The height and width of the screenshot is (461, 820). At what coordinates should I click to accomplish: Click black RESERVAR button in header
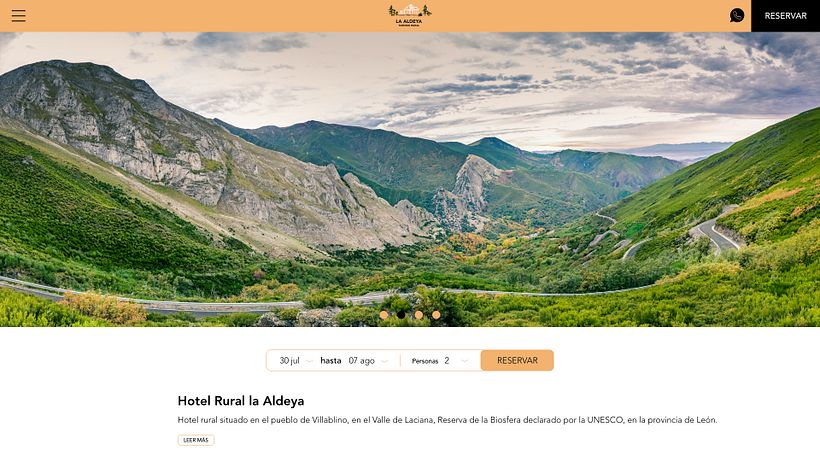[x=785, y=16]
